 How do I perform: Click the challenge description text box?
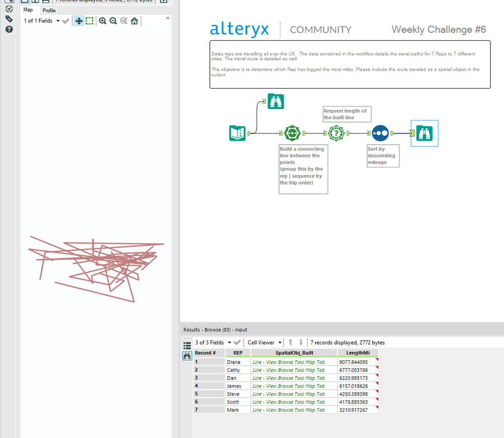350,64
